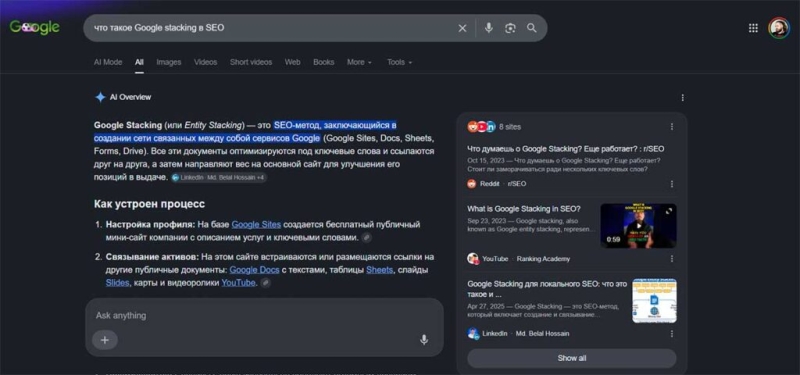
Task: Click microphone in the Ask anything box
Action: point(423,340)
